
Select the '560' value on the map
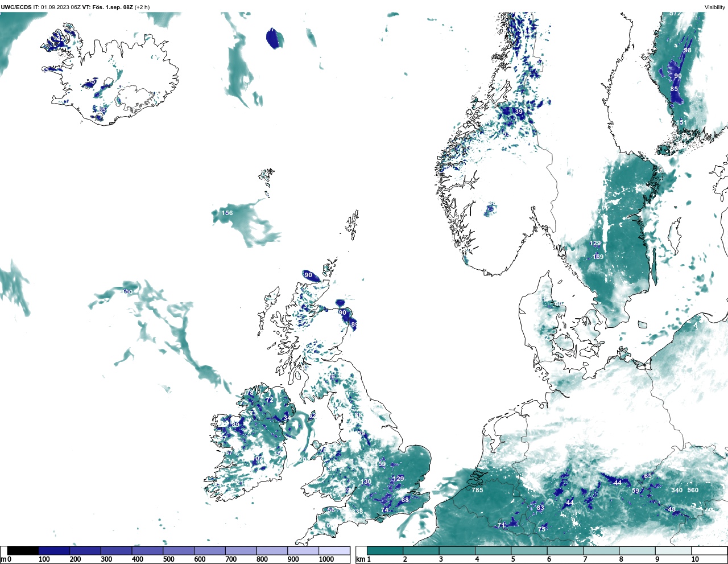tap(693, 490)
